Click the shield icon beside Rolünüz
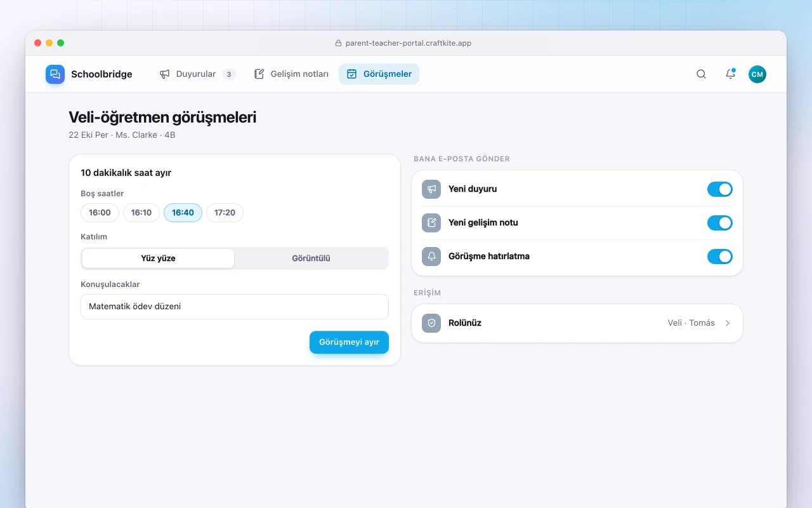The image size is (812, 508). tap(431, 323)
